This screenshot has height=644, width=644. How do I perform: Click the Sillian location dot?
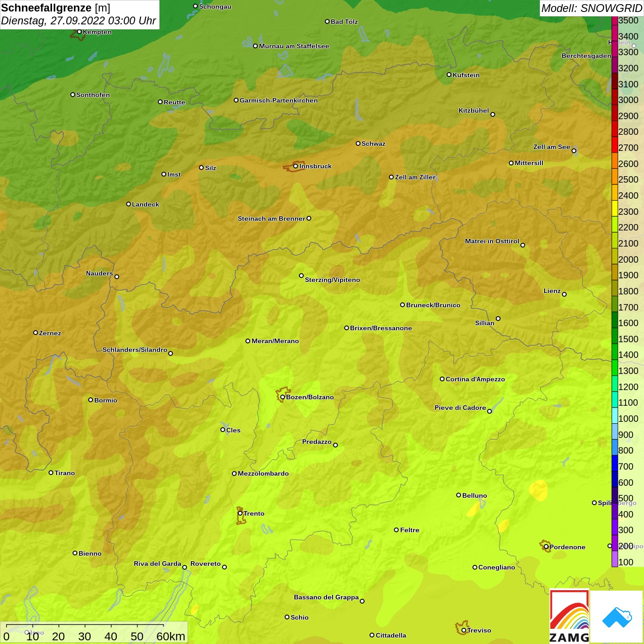click(x=498, y=318)
